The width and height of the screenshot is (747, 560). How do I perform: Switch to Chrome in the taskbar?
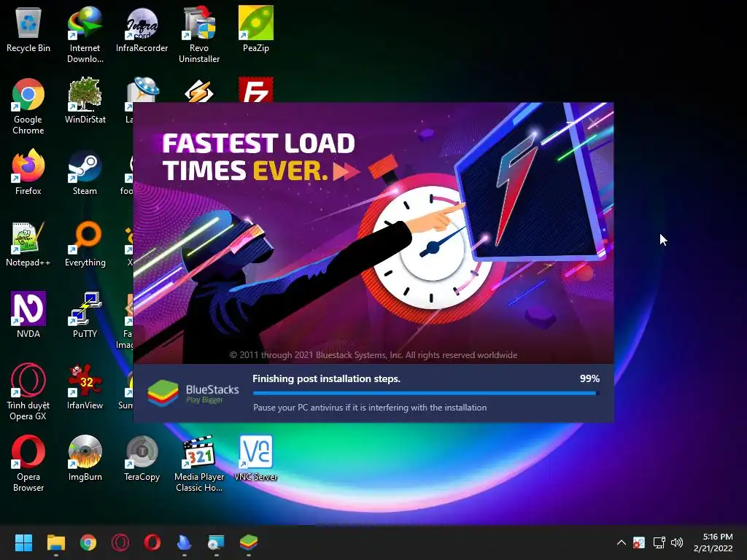pyautogui.click(x=88, y=542)
